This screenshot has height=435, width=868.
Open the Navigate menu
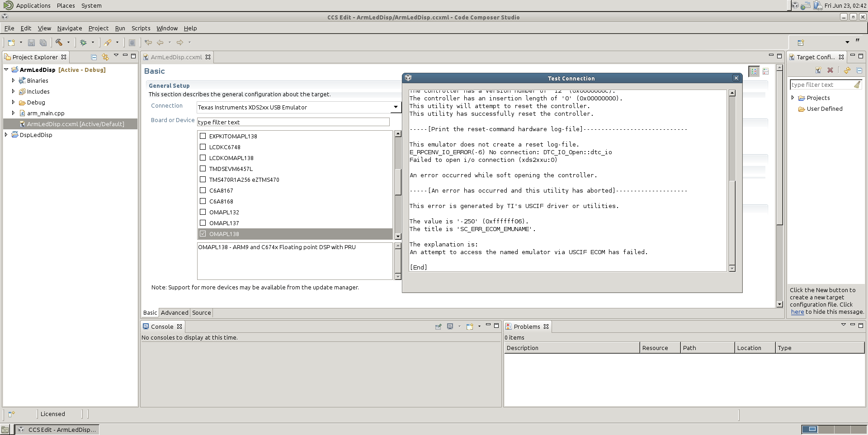click(x=70, y=28)
